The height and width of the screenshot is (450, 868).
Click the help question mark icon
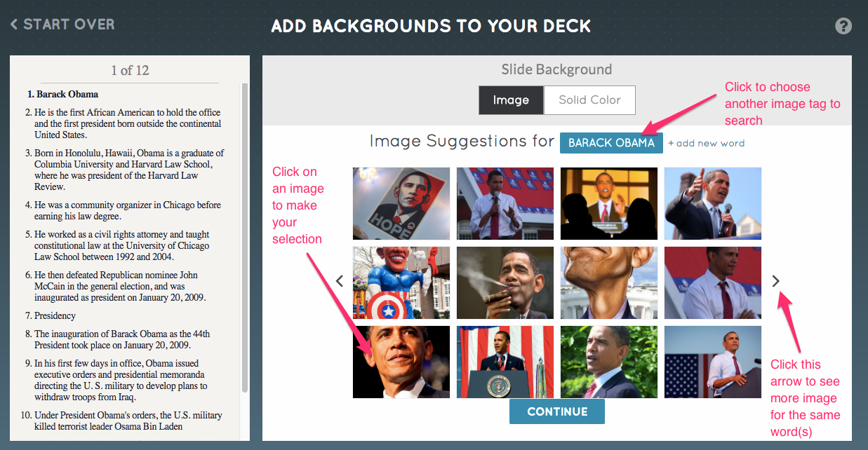pos(843,26)
